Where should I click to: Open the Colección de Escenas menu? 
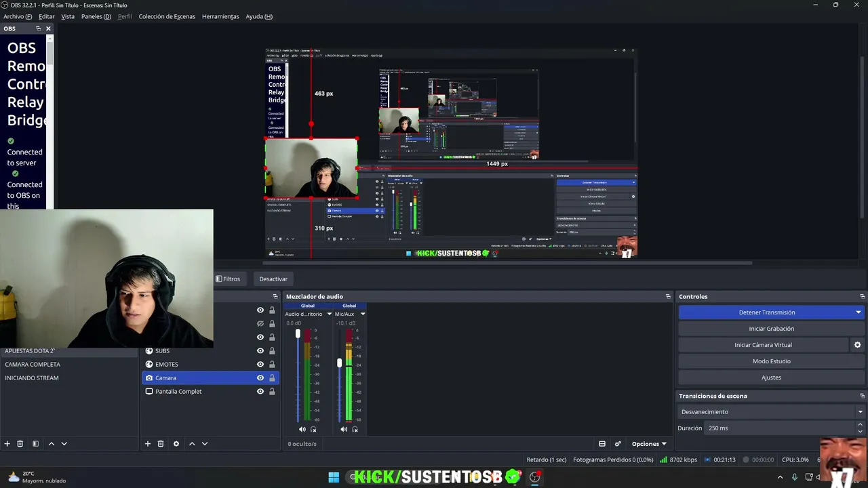(x=167, y=16)
